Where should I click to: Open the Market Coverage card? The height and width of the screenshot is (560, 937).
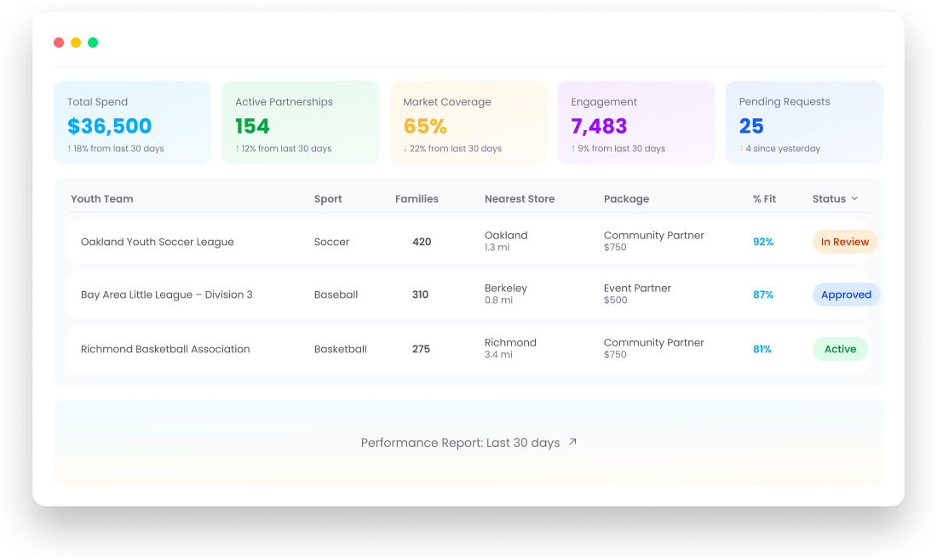point(468,123)
